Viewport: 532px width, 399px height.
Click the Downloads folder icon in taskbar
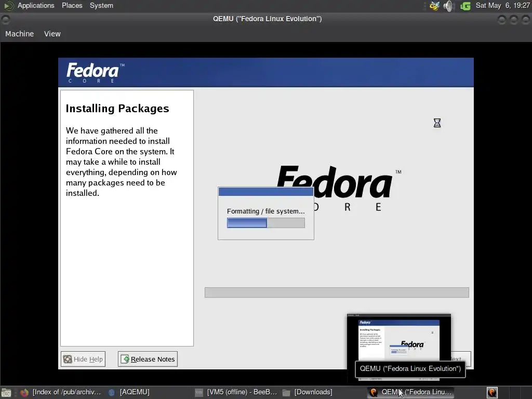click(286, 393)
